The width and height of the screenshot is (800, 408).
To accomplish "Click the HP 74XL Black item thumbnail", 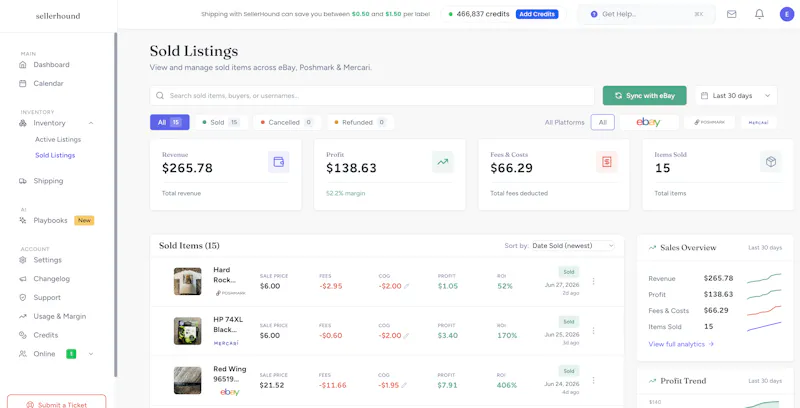I will [187, 330].
